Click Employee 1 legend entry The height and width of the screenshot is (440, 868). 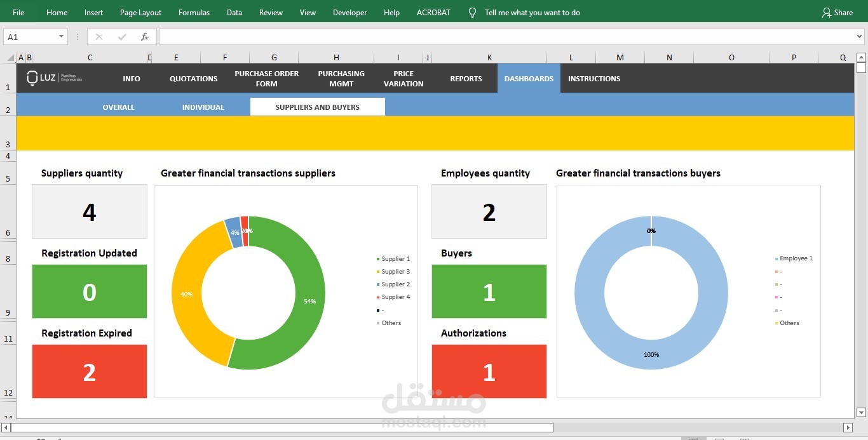coord(794,258)
